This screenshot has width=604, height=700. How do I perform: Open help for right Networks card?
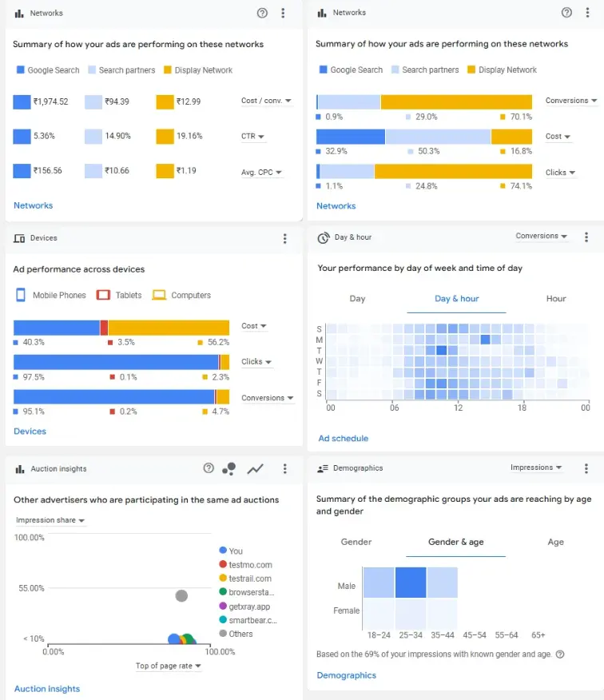[x=566, y=13]
